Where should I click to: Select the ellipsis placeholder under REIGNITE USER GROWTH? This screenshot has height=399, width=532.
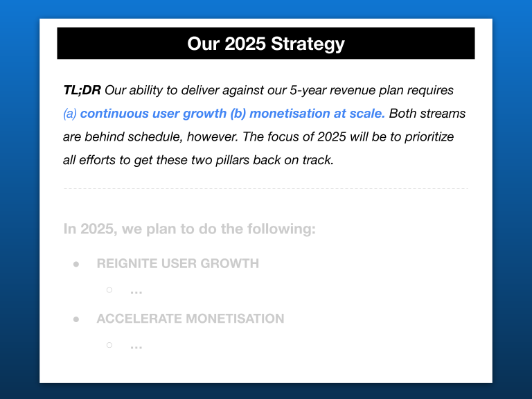click(136, 292)
